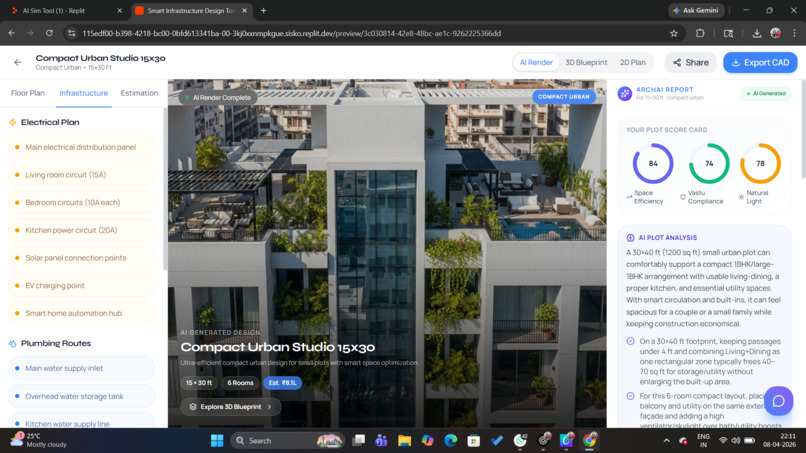Go back using the app's back arrow
The image size is (806, 453).
point(18,62)
